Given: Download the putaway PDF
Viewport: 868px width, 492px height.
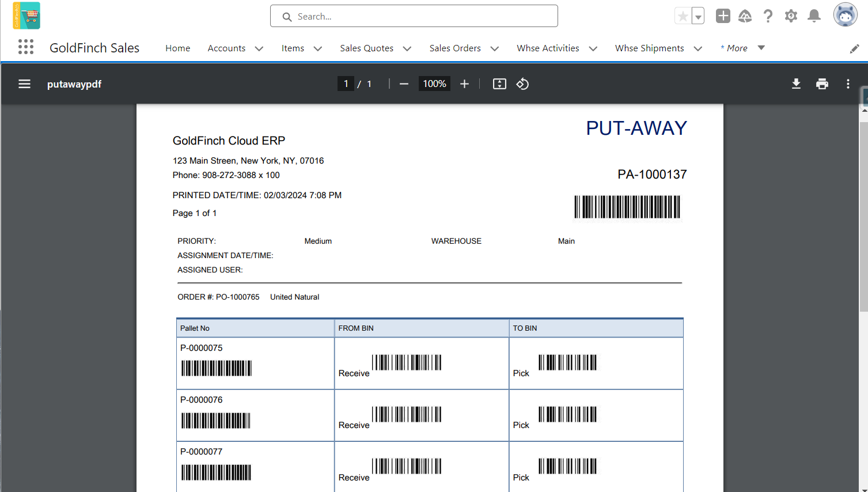Looking at the screenshot, I should point(796,84).
